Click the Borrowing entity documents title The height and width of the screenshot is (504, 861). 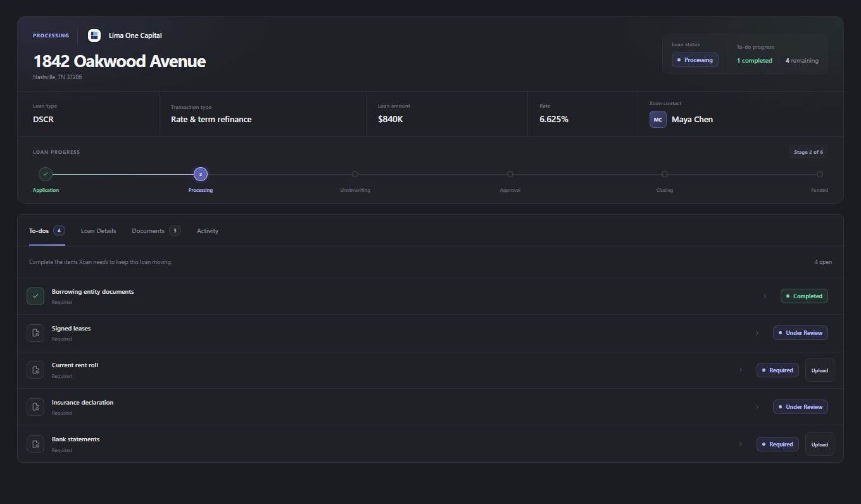tap(93, 292)
